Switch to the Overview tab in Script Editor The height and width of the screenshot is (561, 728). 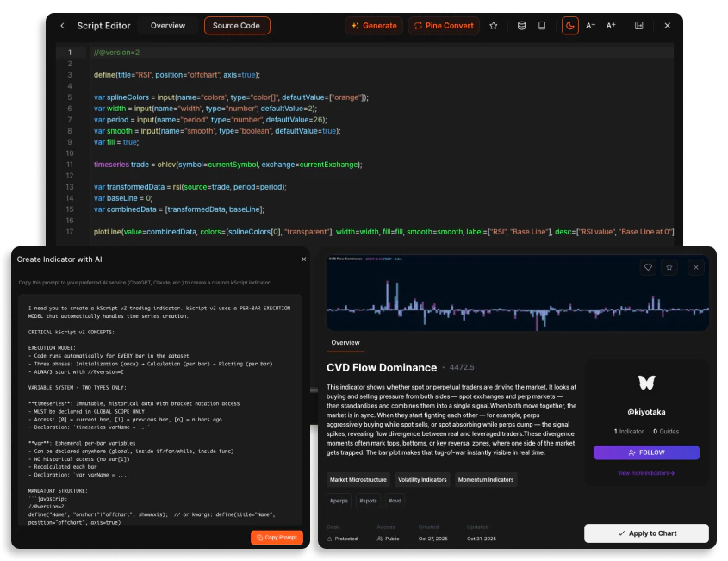click(x=168, y=26)
